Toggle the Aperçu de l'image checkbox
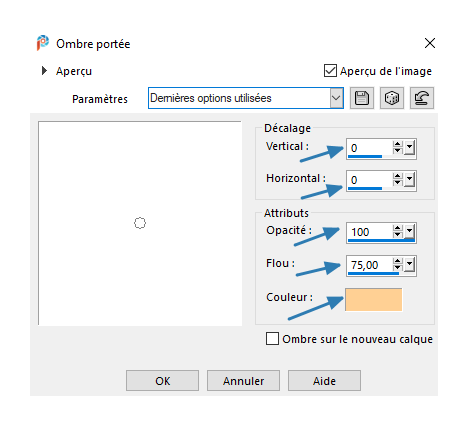 (x=330, y=71)
